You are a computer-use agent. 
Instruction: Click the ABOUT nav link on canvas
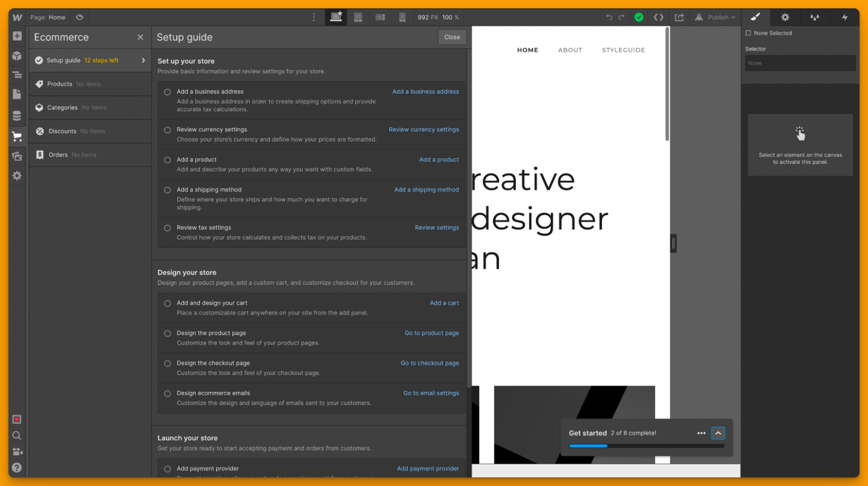[x=570, y=50]
